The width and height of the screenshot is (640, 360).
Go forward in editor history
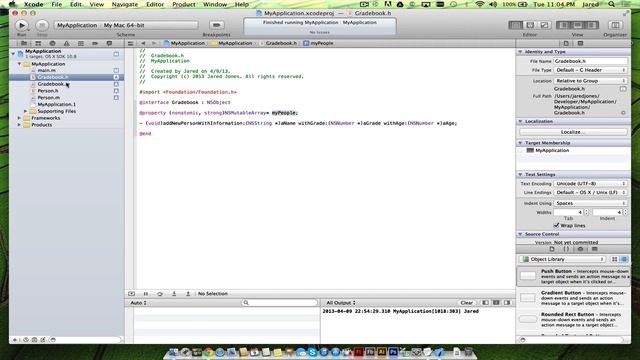[153, 43]
